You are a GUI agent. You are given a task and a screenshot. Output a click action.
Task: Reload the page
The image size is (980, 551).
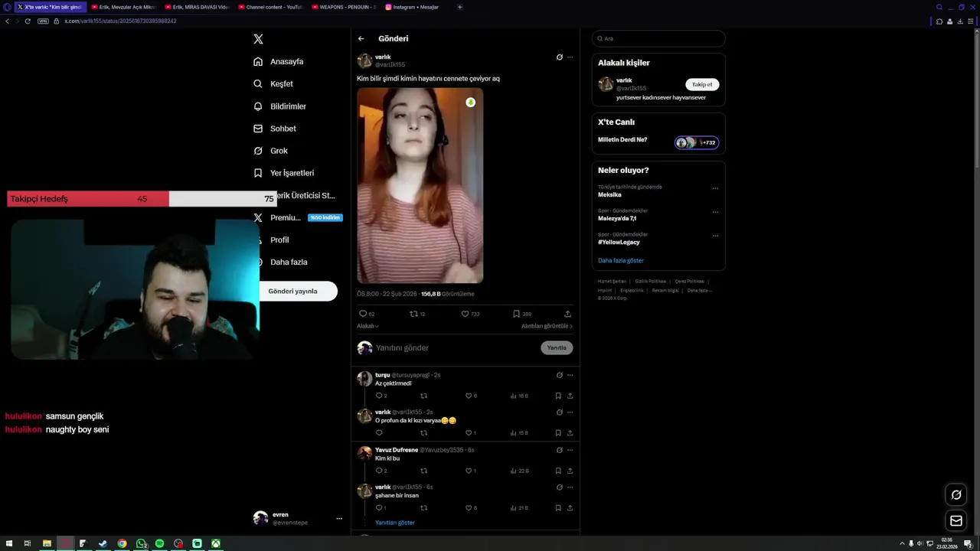(28, 21)
